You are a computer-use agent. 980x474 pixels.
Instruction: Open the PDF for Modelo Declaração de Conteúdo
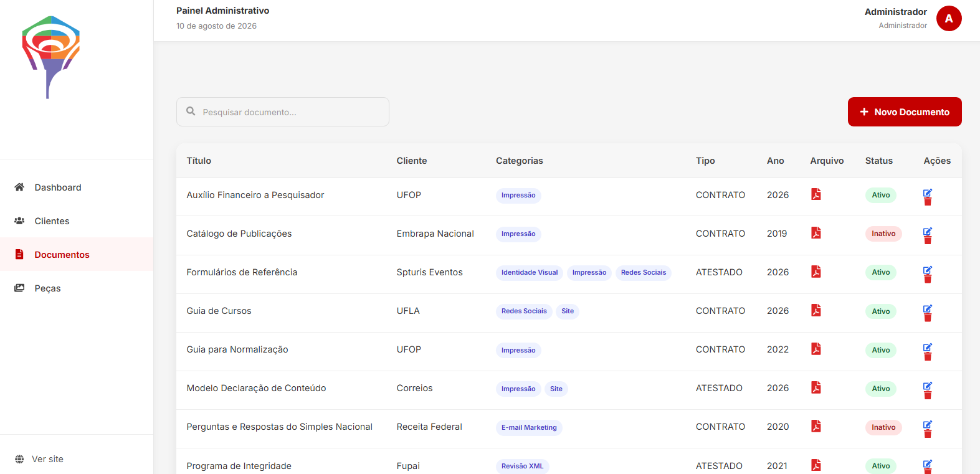coord(816,387)
